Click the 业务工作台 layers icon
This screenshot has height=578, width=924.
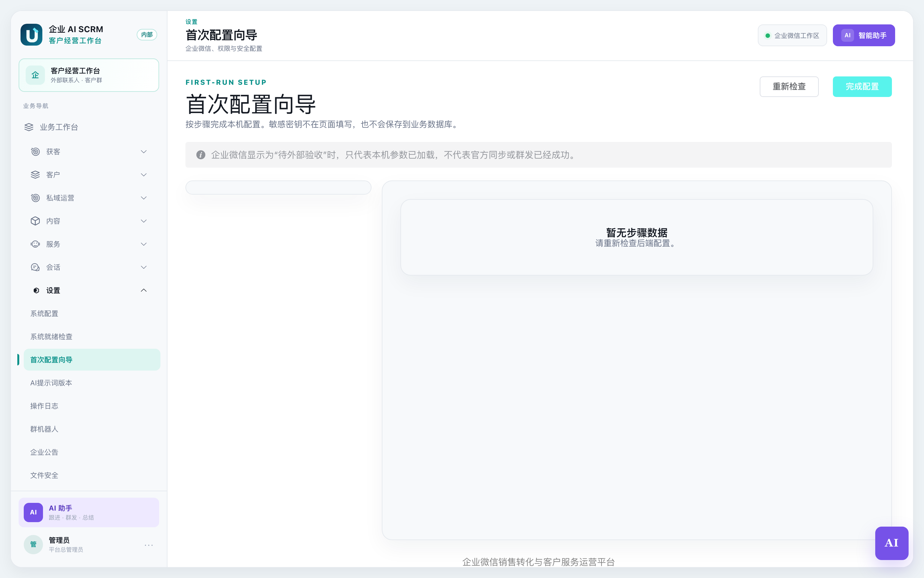click(x=29, y=127)
